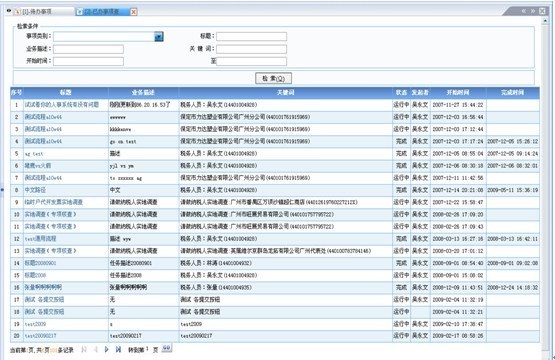Open the 测试流程a10e44 link in row 7
Viewport: 555px width, 360px height.
43,178
